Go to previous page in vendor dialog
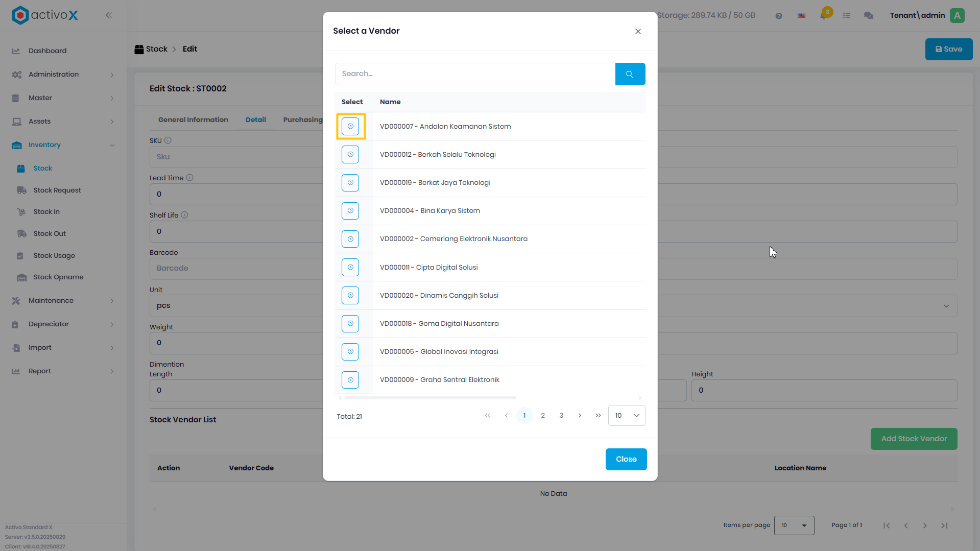Image resolution: width=980 pixels, height=551 pixels. (506, 416)
